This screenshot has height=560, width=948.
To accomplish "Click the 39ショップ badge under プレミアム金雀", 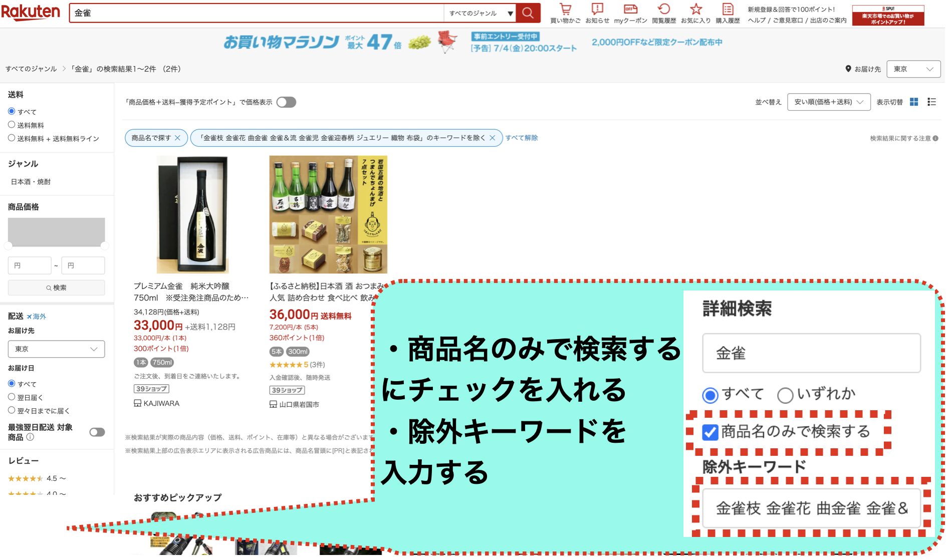I will tap(151, 389).
